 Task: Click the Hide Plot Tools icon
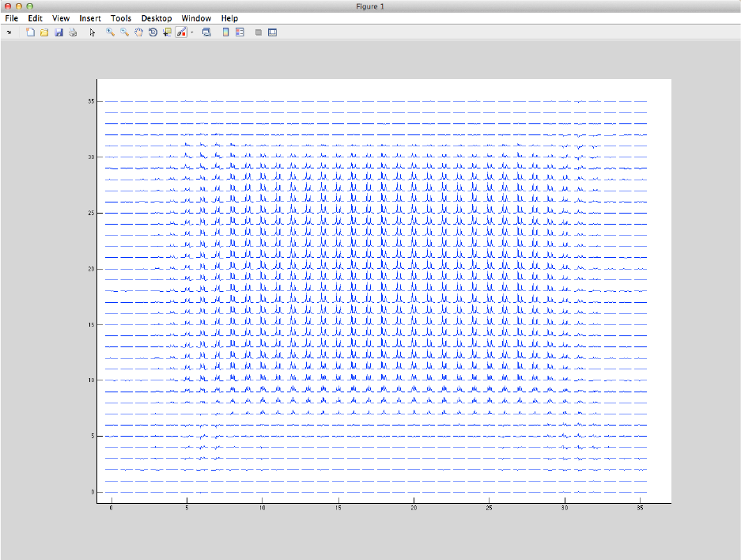coord(259,32)
